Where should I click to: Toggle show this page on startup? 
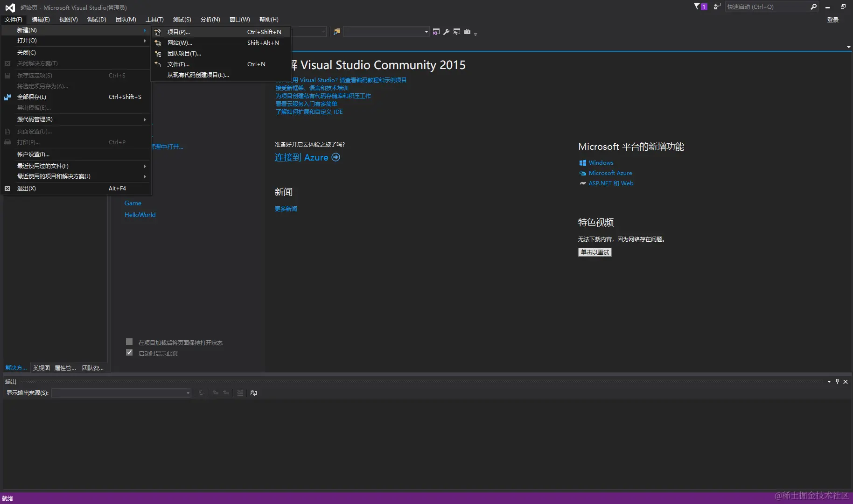[x=129, y=352]
